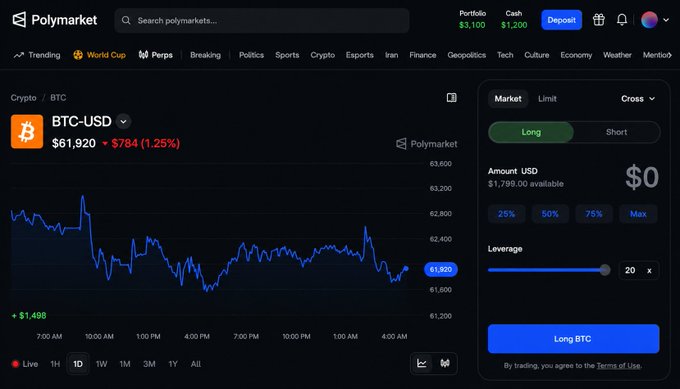This screenshot has width=680, height=389.
Task: Click the BTC breadcrumb link
Action: 58,98
